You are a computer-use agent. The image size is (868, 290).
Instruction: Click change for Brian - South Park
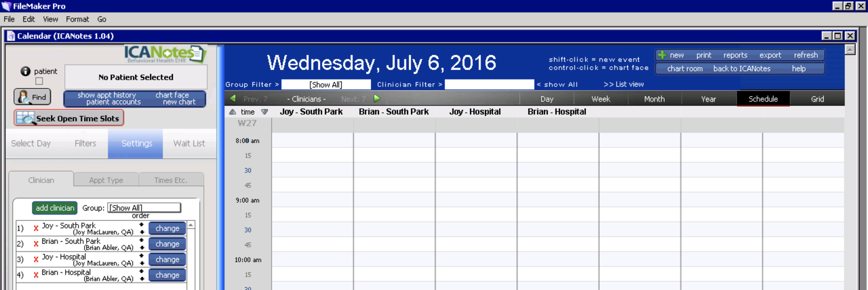[167, 244]
